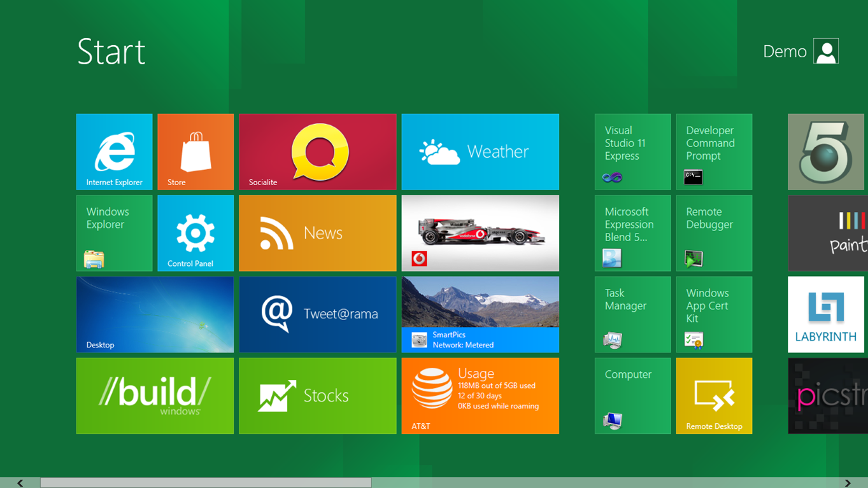Open the Socialite app tile
This screenshot has width=868, height=488.
318,152
